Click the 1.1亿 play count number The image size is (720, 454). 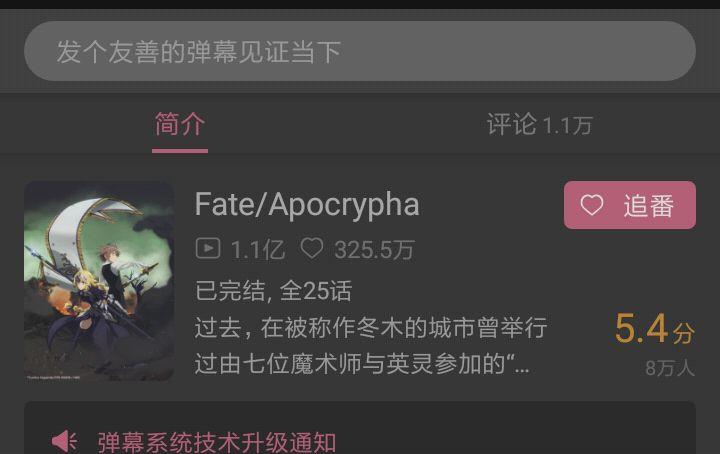click(x=258, y=250)
